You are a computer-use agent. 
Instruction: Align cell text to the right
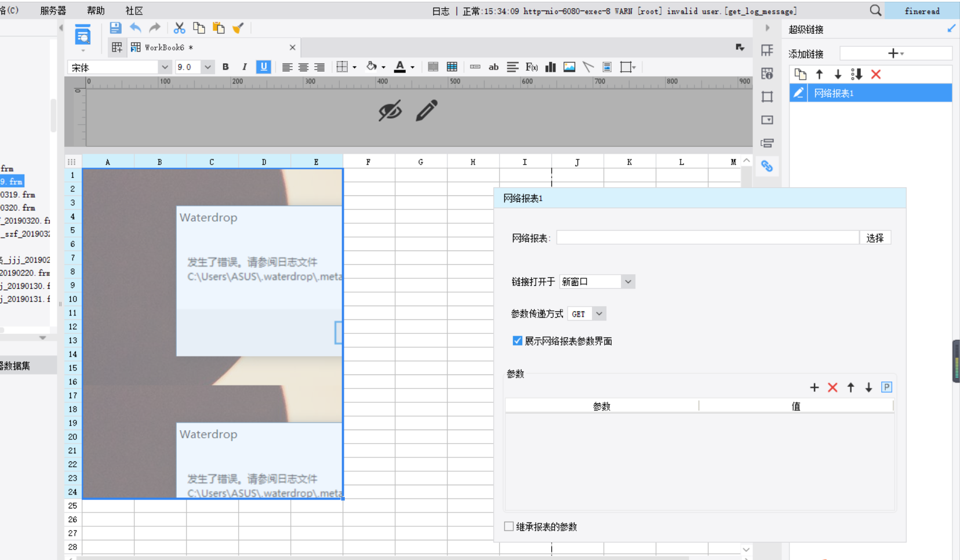point(319,67)
